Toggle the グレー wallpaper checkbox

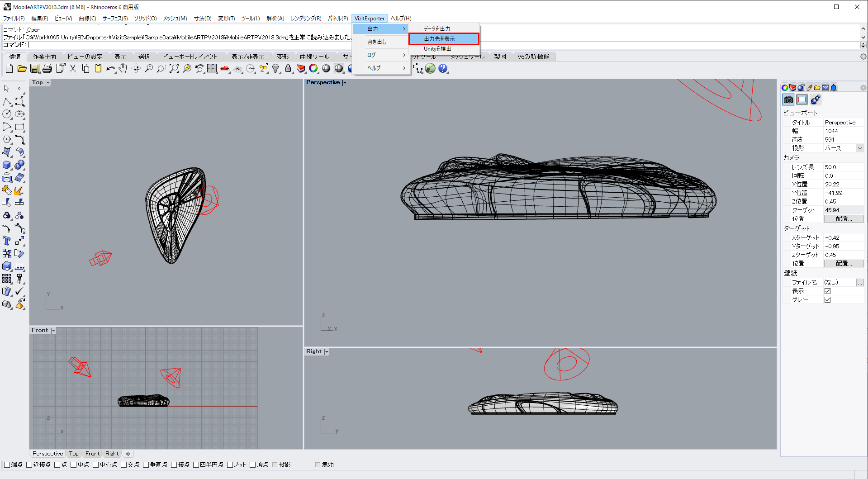click(x=827, y=299)
